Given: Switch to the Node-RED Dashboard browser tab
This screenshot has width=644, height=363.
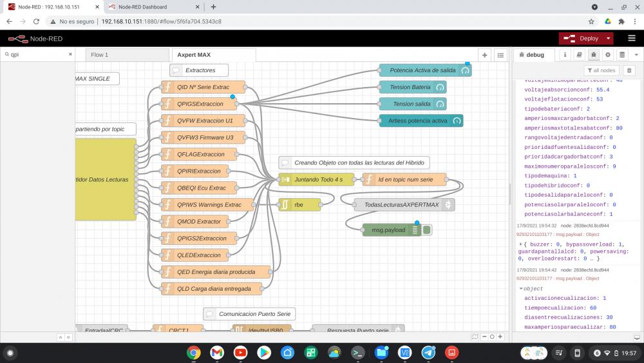Looking at the screenshot, I should coord(154,7).
